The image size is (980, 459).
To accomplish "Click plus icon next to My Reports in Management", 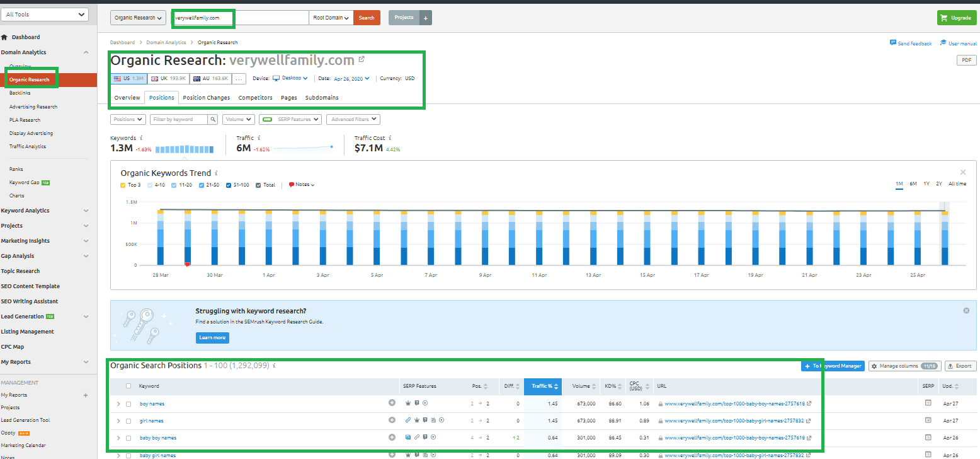I will coord(86,395).
